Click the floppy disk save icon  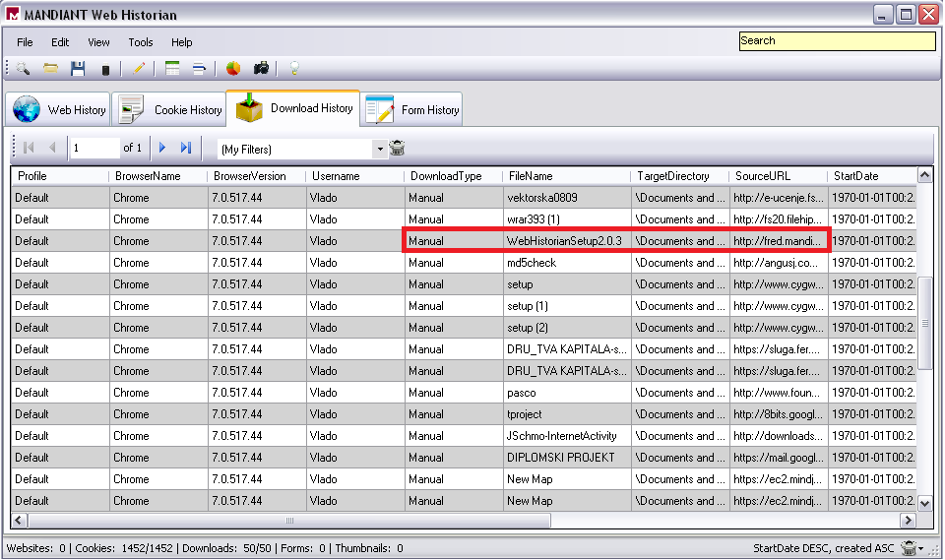(x=78, y=69)
